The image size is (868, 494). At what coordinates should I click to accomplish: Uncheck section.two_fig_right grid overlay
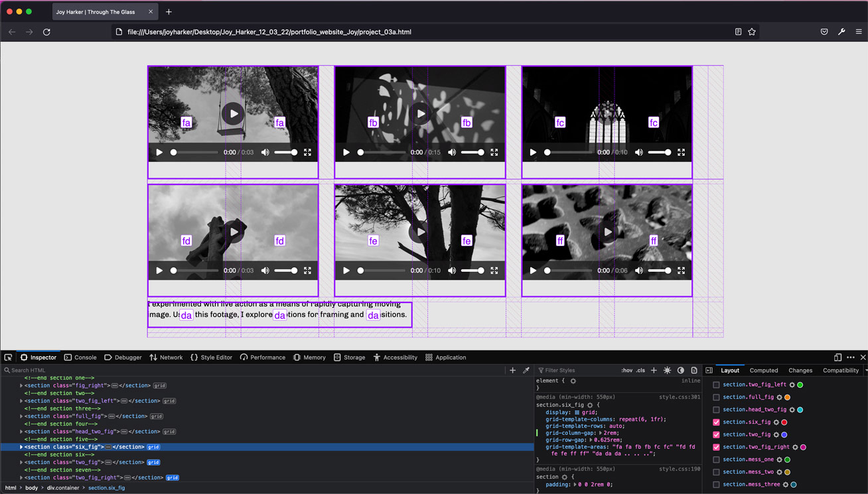tap(716, 447)
